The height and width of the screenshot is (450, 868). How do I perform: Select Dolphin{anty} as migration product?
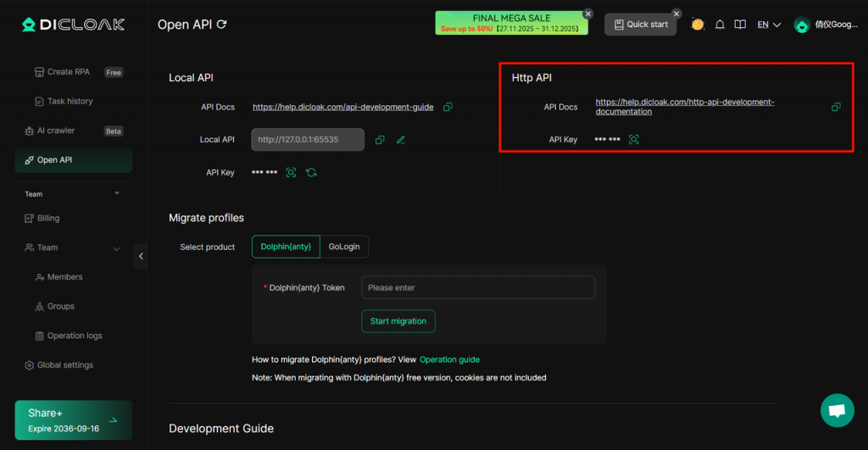(286, 247)
